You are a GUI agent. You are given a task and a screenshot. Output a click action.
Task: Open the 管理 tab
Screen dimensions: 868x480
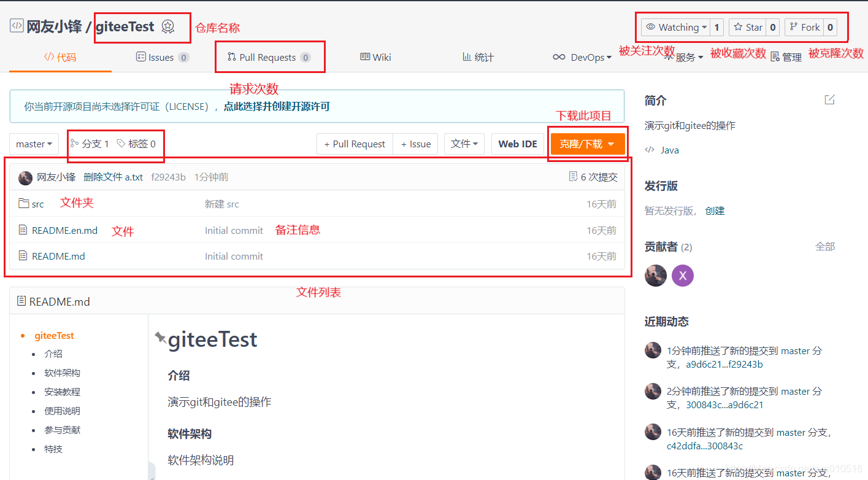pos(786,57)
